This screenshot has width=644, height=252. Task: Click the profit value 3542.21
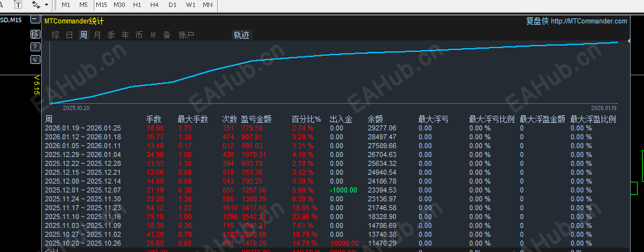click(254, 217)
